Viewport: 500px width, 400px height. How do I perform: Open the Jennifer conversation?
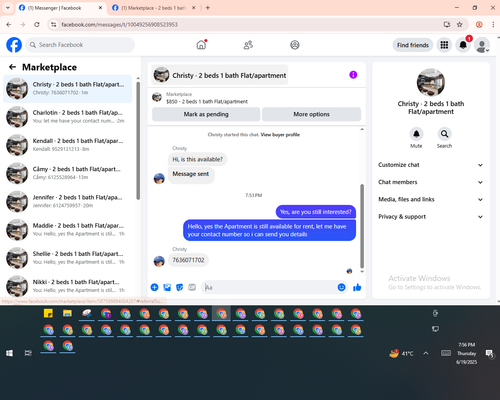[x=68, y=201]
